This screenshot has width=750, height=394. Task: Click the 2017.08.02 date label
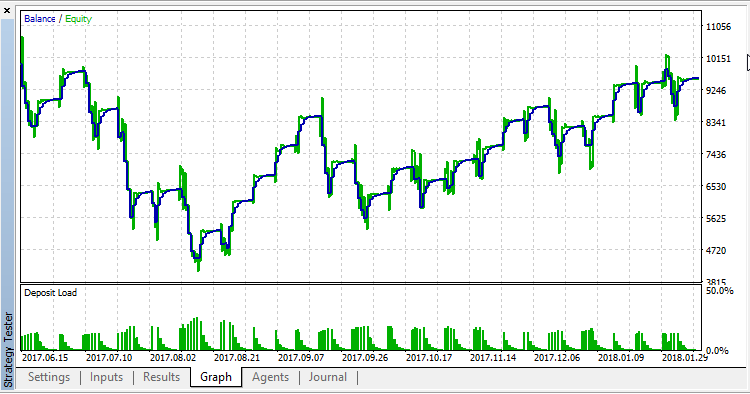[173, 358]
